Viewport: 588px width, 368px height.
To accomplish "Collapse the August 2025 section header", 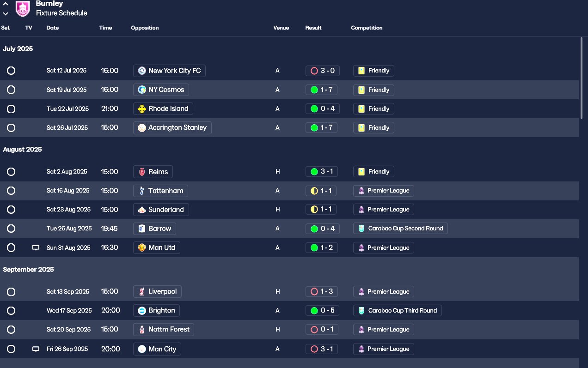I will [23, 150].
